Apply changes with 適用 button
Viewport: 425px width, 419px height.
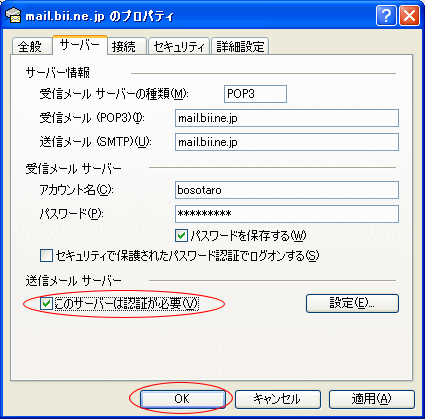(x=372, y=399)
